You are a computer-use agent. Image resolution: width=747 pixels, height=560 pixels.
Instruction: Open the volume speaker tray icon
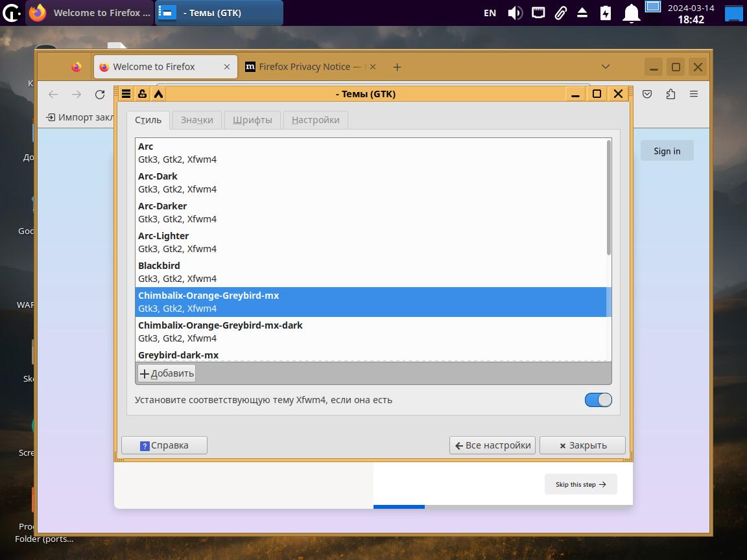click(x=515, y=13)
